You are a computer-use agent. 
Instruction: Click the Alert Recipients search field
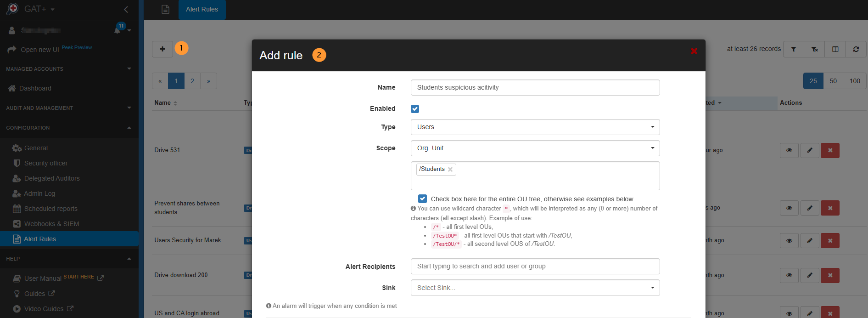point(535,266)
